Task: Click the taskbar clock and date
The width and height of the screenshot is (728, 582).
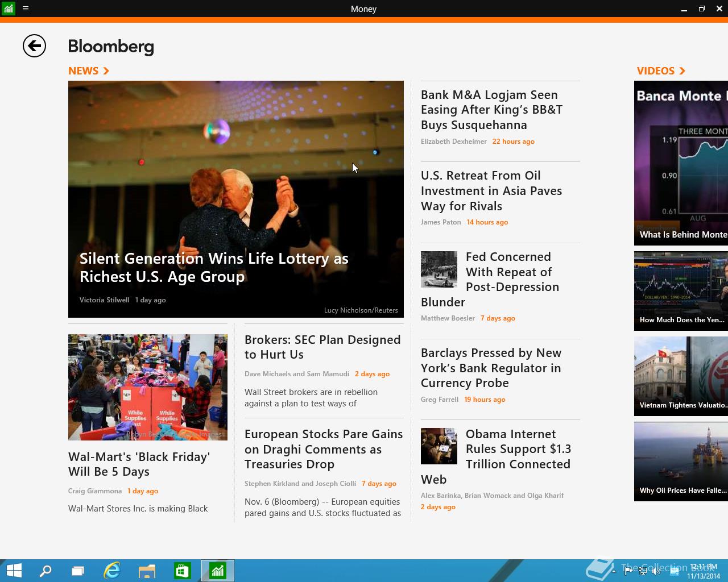Action: [704, 571]
